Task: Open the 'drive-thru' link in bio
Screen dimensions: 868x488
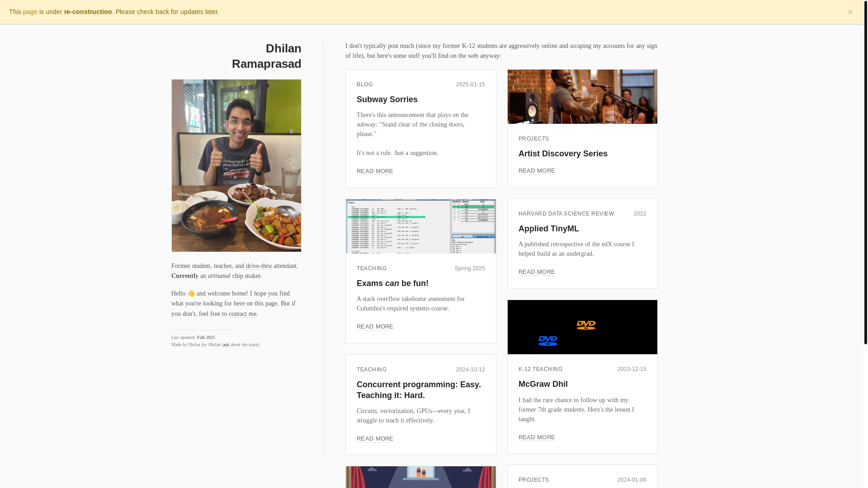Action: (259, 266)
